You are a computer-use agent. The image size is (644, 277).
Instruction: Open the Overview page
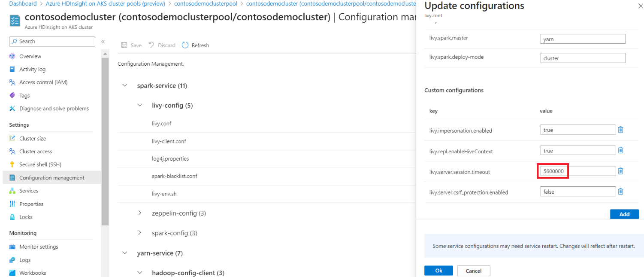tap(30, 56)
